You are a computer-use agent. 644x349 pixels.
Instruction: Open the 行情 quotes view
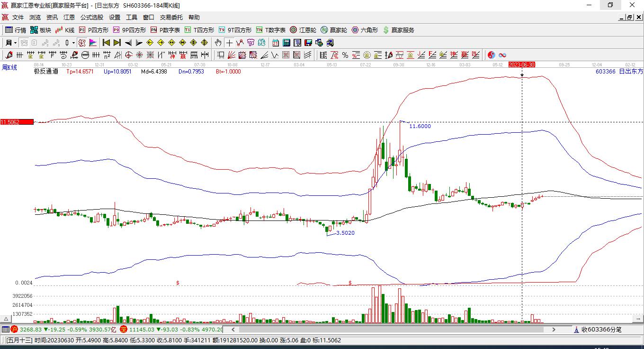16,30
